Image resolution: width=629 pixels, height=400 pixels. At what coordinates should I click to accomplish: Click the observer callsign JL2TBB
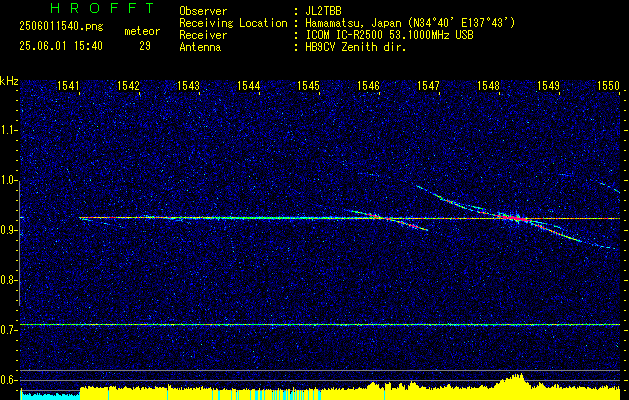323,11
